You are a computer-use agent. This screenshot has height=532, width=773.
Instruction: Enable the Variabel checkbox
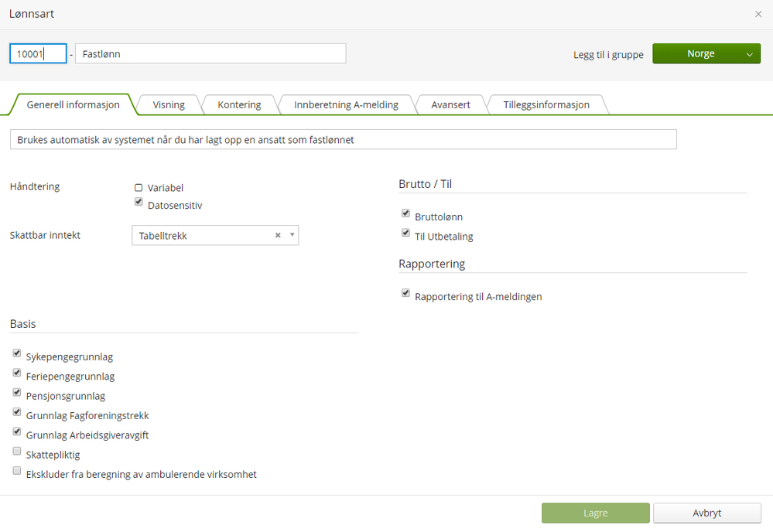coord(139,187)
